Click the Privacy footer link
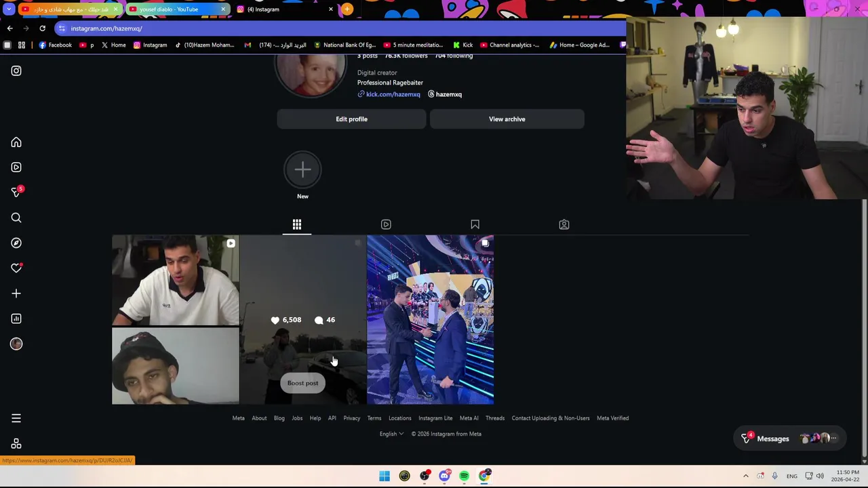This screenshot has width=868, height=488. (x=351, y=418)
